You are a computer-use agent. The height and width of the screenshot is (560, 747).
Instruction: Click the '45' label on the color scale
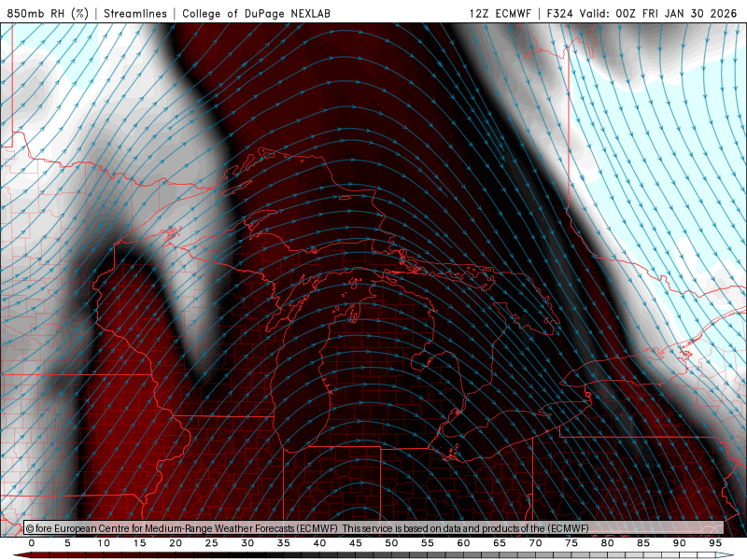tap(356, 543)
